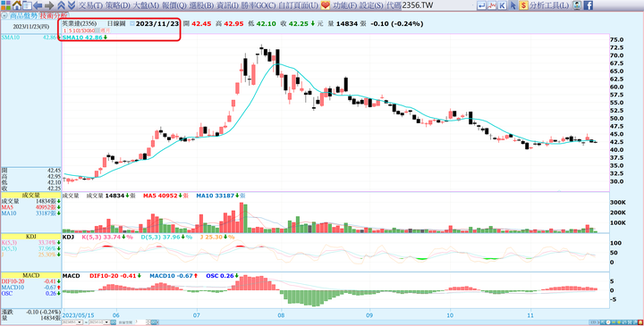Open the 選股(B) menu
The width and height of the screenshot is (644, 326).
[201, 5]
